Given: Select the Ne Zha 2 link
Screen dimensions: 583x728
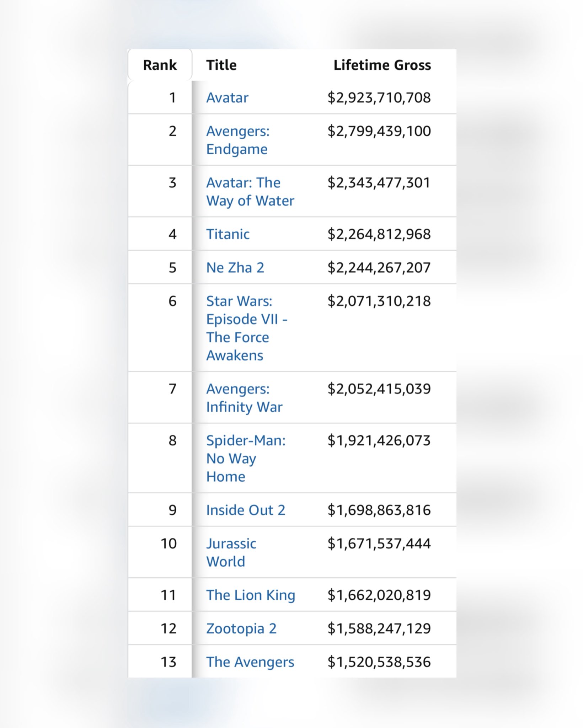Looking at the screenshot, I should pyautogui.click(x=235, y=267).
